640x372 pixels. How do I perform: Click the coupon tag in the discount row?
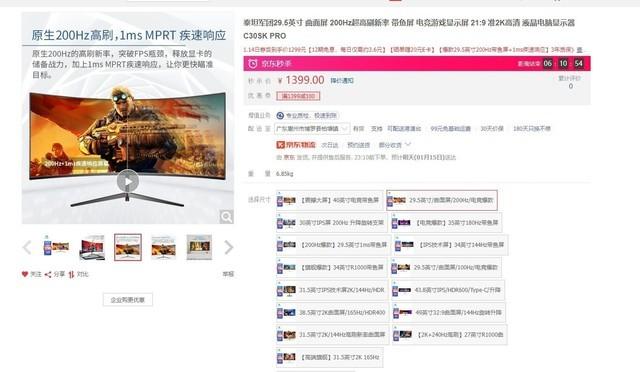coord(298,96)
